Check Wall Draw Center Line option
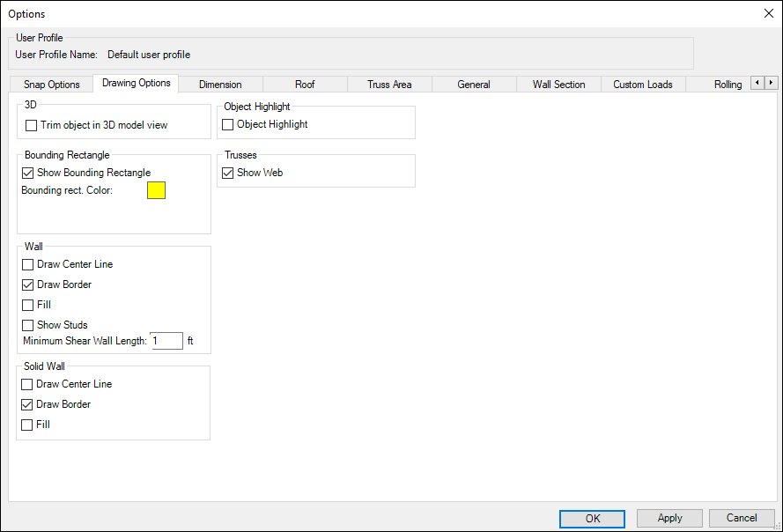The width and height of the screenshot is (783, 532). 28,264
